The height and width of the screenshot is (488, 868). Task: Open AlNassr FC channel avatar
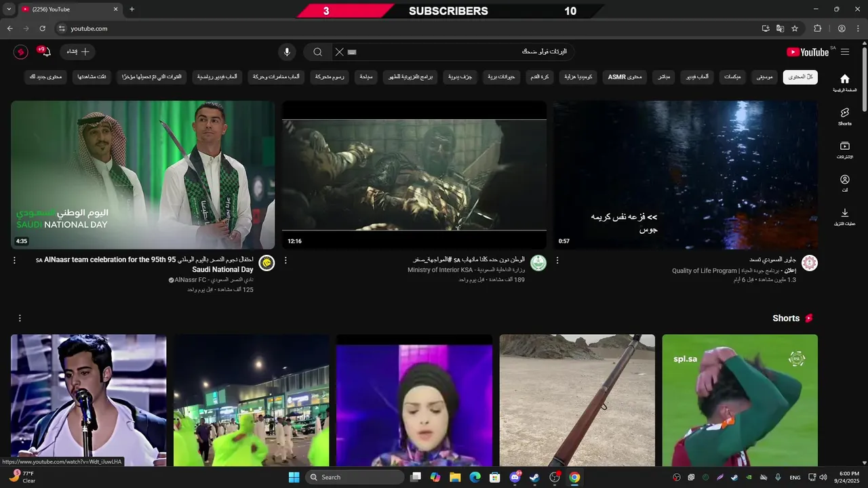tap(267, 264)
